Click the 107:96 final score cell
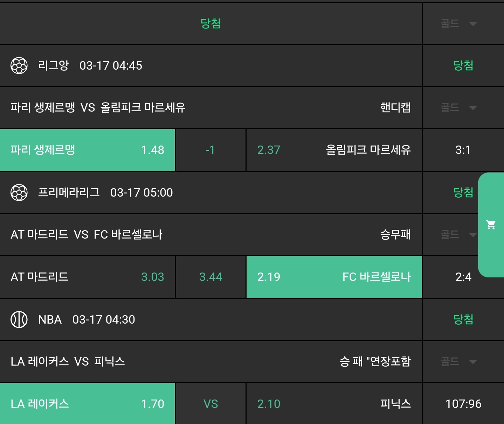Screen dimensions: 504x424 463,404
